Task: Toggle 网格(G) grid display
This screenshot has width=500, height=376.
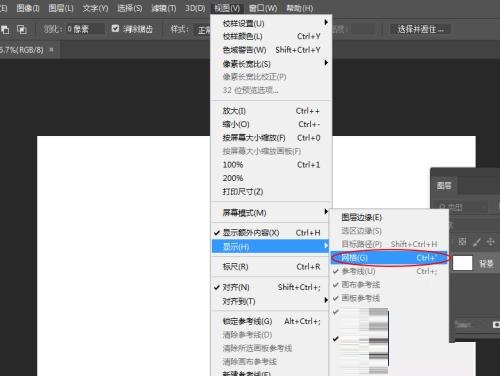Action: click(x=389, y=258)
